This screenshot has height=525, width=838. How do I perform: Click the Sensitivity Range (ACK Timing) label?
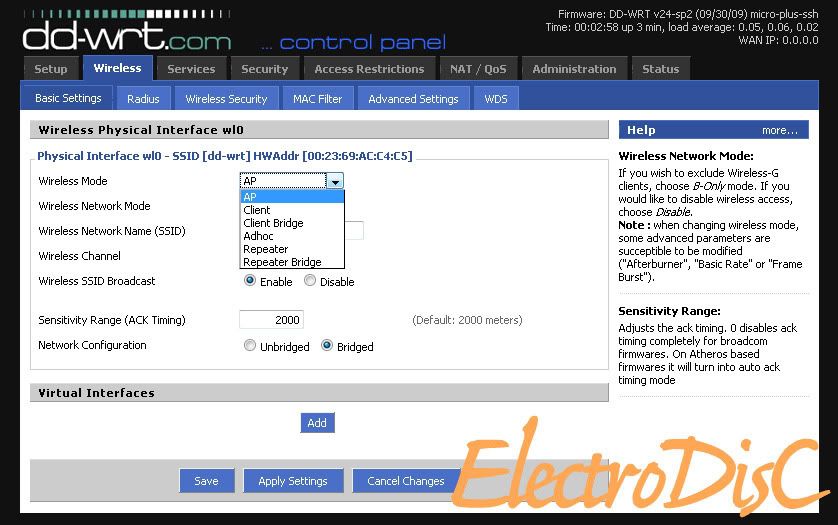pos(112,320)
